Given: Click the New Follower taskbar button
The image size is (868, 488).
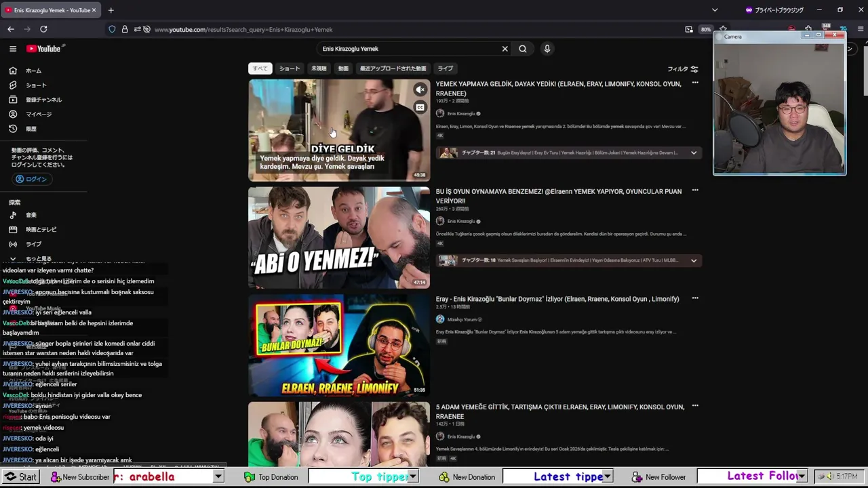Looking at the screenshot, I should click(x=658, y=477).
